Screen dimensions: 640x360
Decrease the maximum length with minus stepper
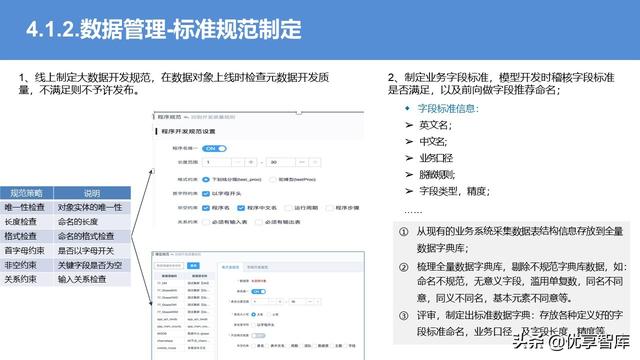(302, 162)
